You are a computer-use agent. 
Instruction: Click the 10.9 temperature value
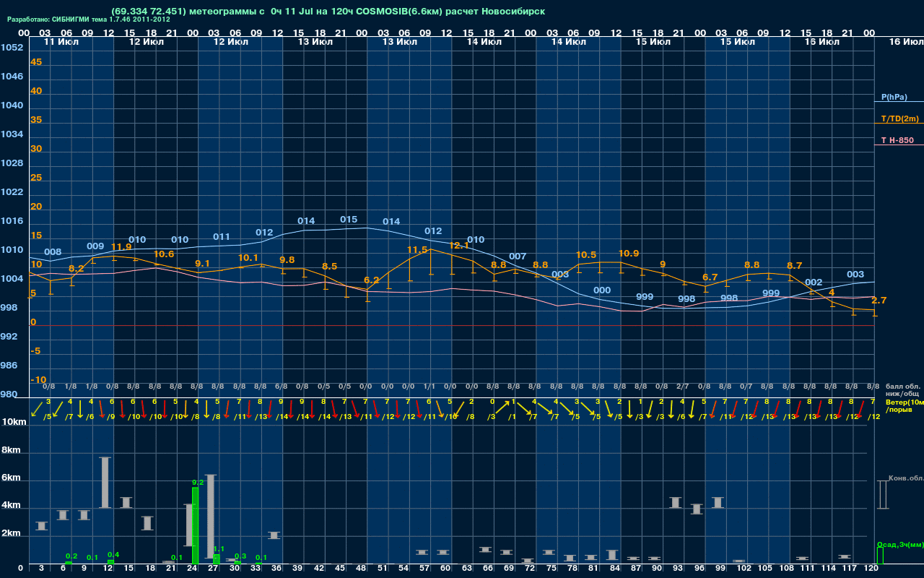coord(629,254)
